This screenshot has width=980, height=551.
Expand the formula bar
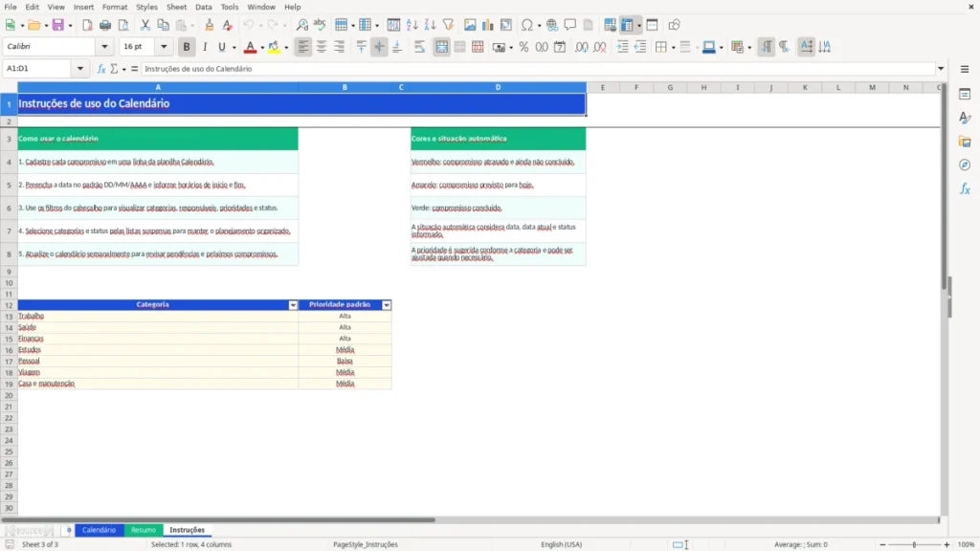coord(941,69)
